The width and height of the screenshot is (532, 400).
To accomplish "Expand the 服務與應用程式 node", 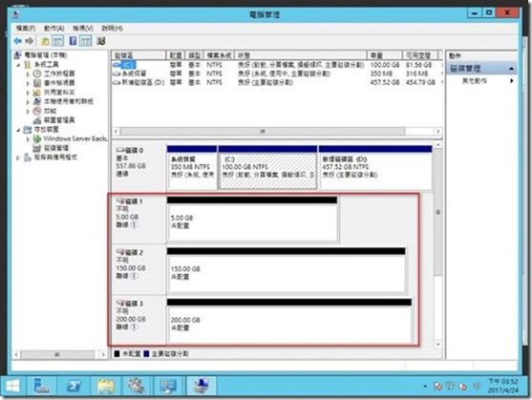I will [19, 158].
